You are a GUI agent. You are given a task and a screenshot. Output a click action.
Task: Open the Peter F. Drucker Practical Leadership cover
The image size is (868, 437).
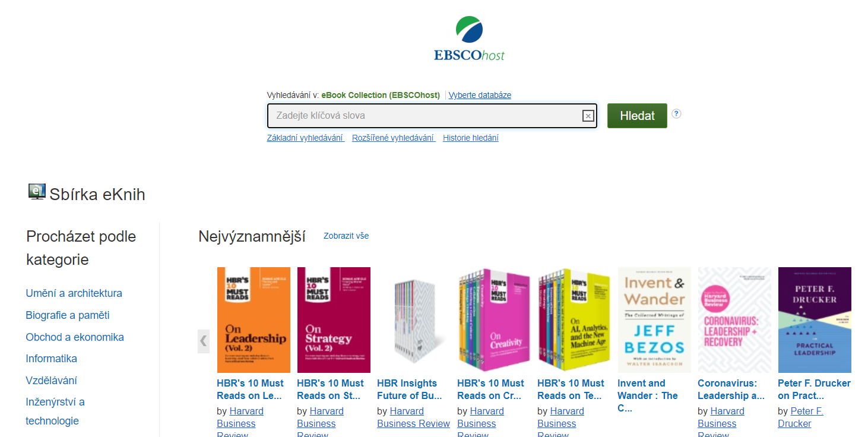[x=815, y=320]
